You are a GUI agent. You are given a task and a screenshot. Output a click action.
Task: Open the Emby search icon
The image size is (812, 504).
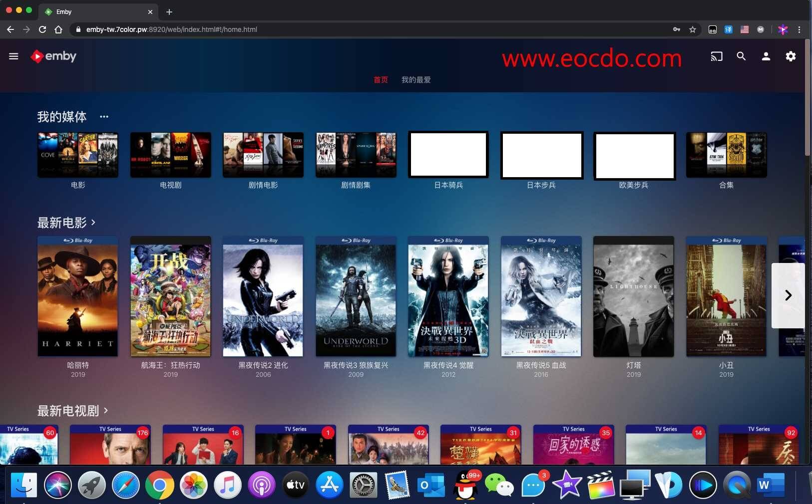tap(741, 56)
